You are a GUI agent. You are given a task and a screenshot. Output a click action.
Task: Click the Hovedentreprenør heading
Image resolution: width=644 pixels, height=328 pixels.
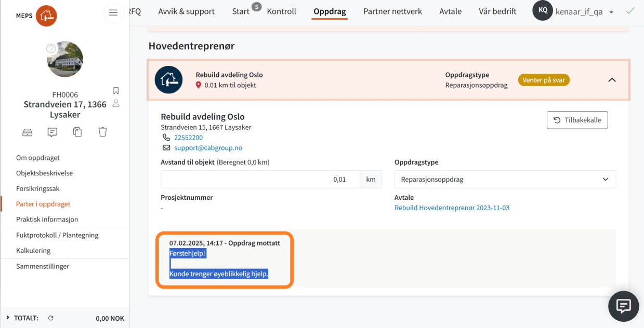tap(191, 46)
